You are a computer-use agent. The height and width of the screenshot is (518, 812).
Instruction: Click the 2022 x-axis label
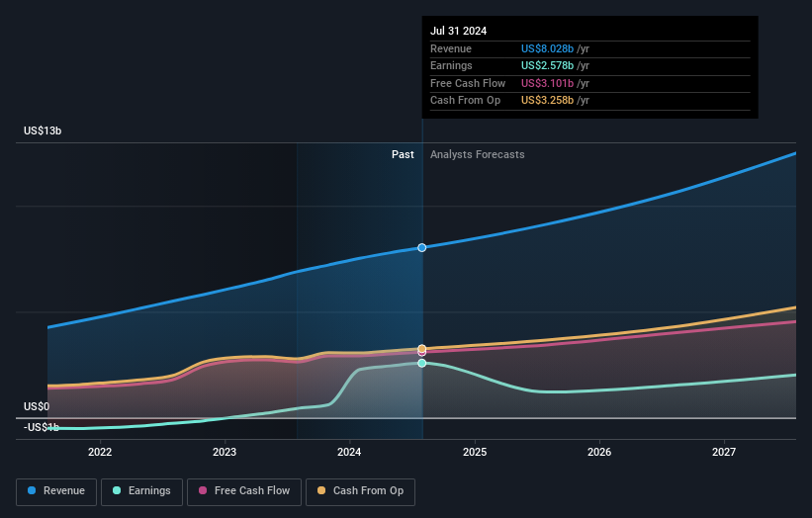(100, 453)
